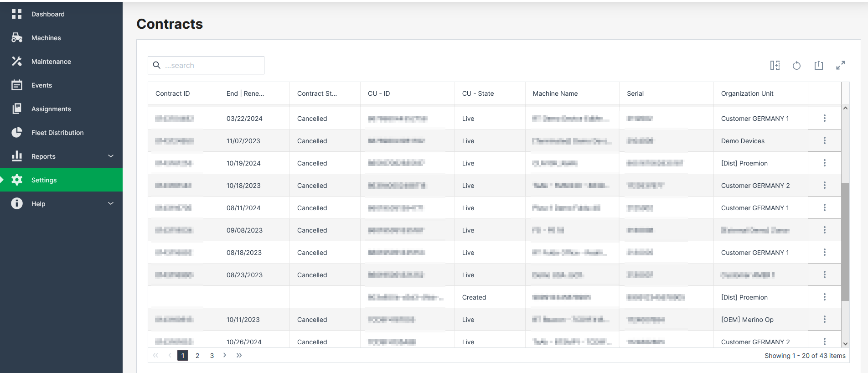Click the table scroll down arrow
The image size is (868, 373).
pos(845,344)
